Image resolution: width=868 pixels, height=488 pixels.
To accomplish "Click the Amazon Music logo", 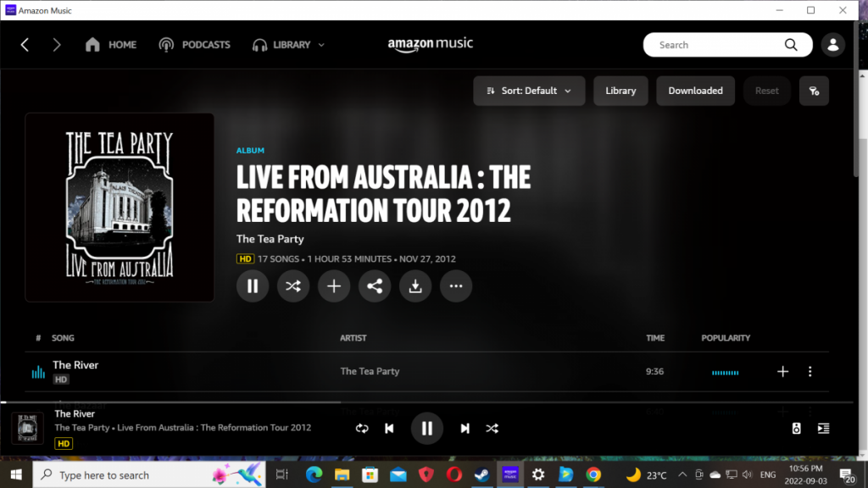I will [430, 44].
